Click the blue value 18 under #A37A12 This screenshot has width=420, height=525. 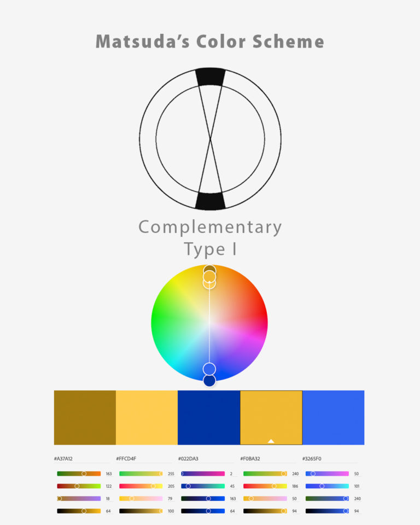click(108, 499)
